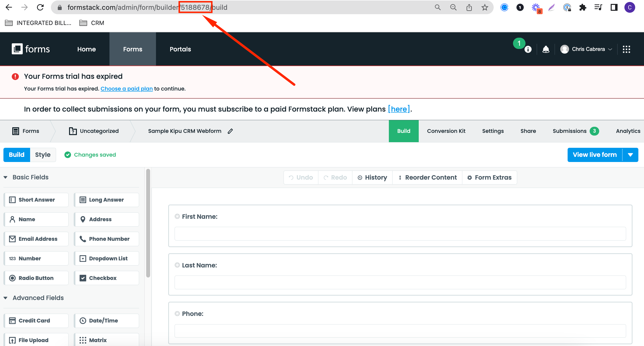Collapse the Basic Fields section

[x=6, y=177]
